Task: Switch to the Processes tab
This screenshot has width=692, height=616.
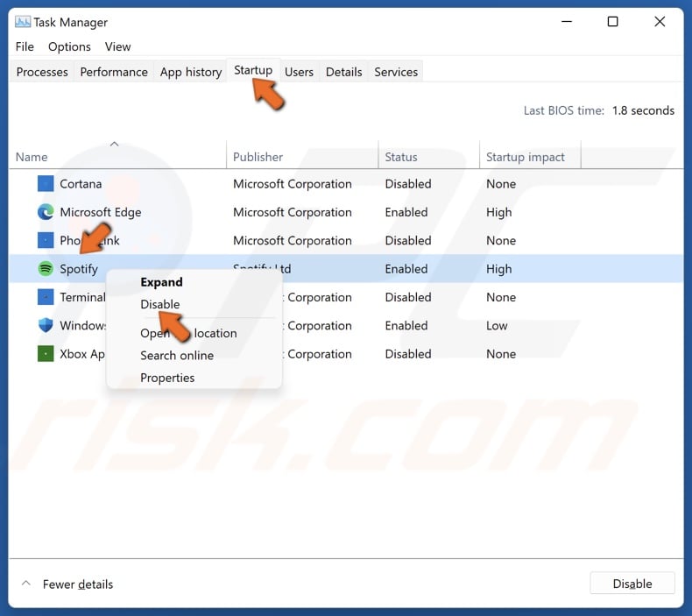Action: (x=42, y=72)
